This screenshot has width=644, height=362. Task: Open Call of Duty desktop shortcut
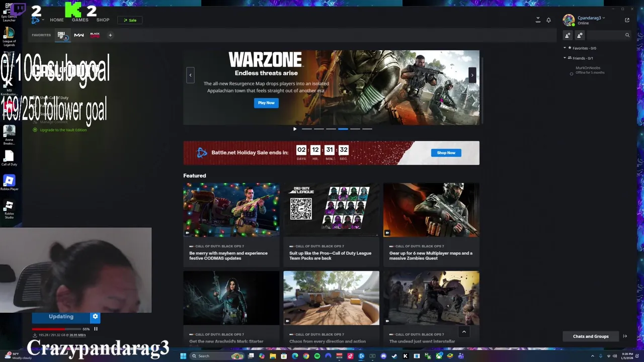9,158
